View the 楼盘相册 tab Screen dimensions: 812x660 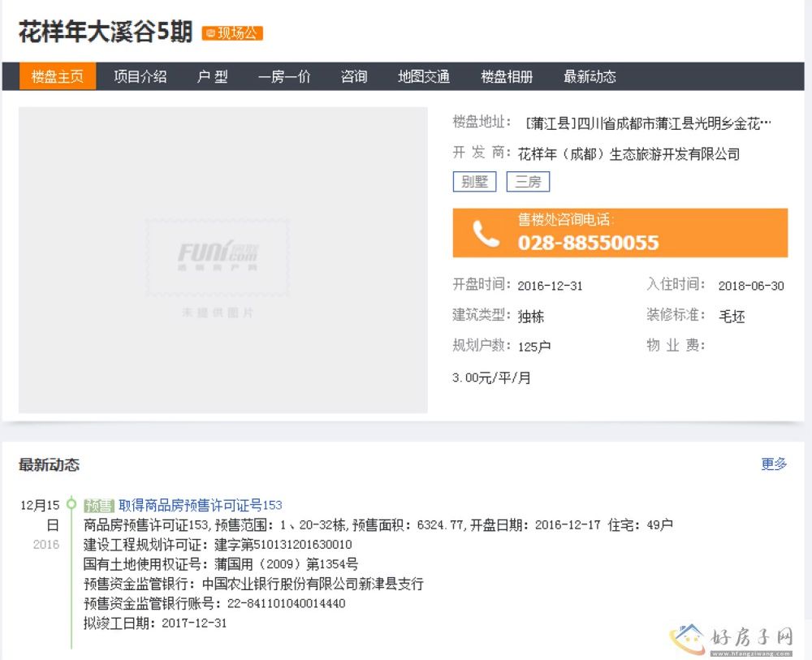507,77
